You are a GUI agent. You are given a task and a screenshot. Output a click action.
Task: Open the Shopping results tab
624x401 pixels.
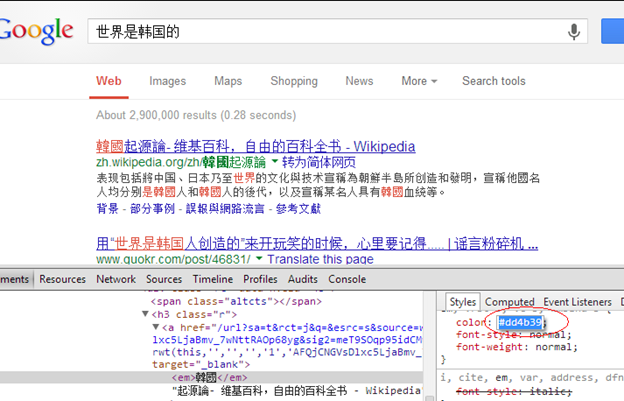pos(294,81)
